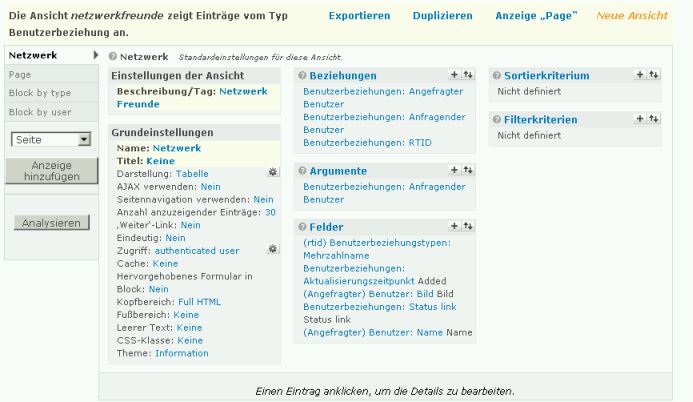Rearrange the Felder entries

pos(467,227)
